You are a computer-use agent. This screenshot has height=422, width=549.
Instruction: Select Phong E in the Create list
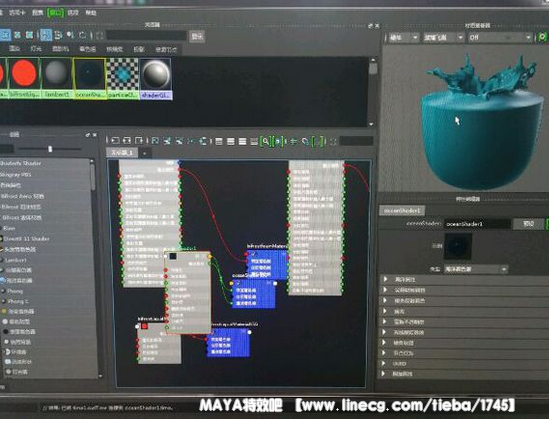pos(18,301)
